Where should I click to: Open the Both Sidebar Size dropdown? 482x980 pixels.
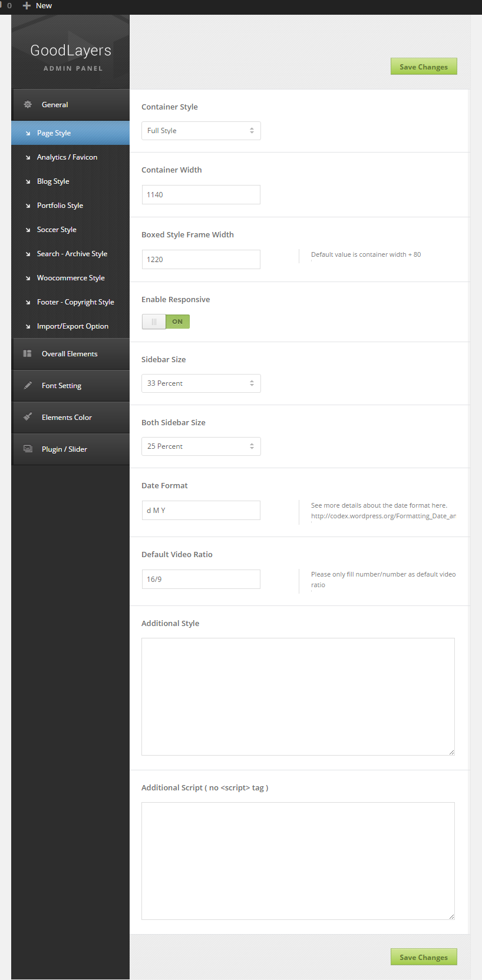pos(201,446)
